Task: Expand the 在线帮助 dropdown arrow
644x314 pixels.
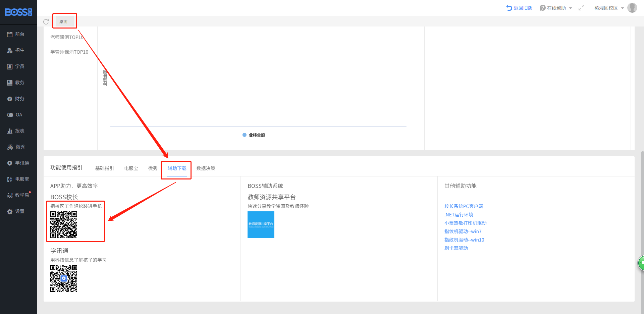Action: [x=571, y=8]
